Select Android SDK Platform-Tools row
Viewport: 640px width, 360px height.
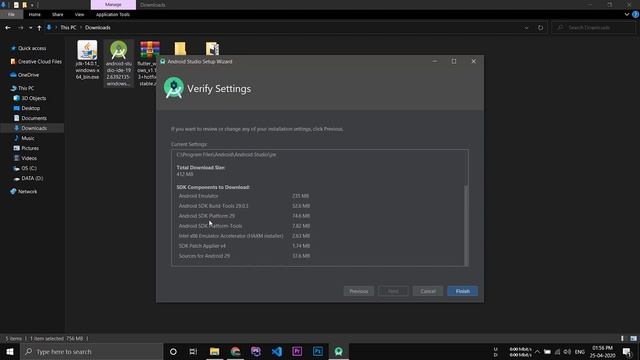coord(244,226)
